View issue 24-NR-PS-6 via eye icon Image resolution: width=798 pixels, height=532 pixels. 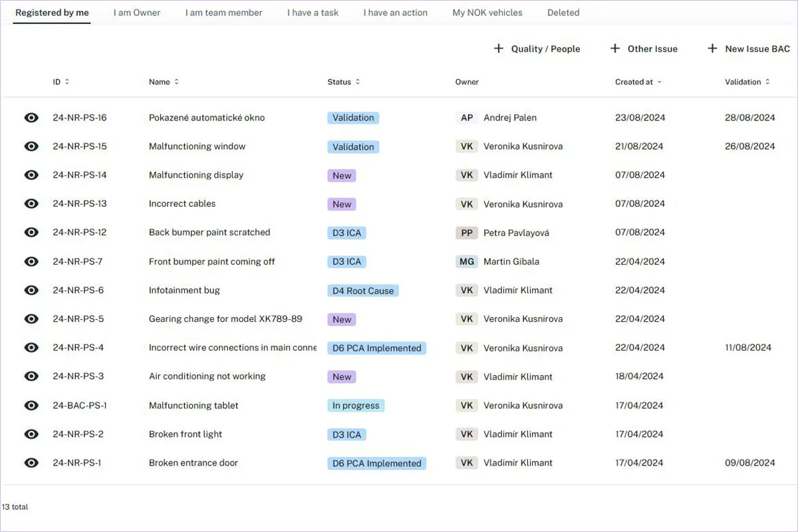click(31, 290)
